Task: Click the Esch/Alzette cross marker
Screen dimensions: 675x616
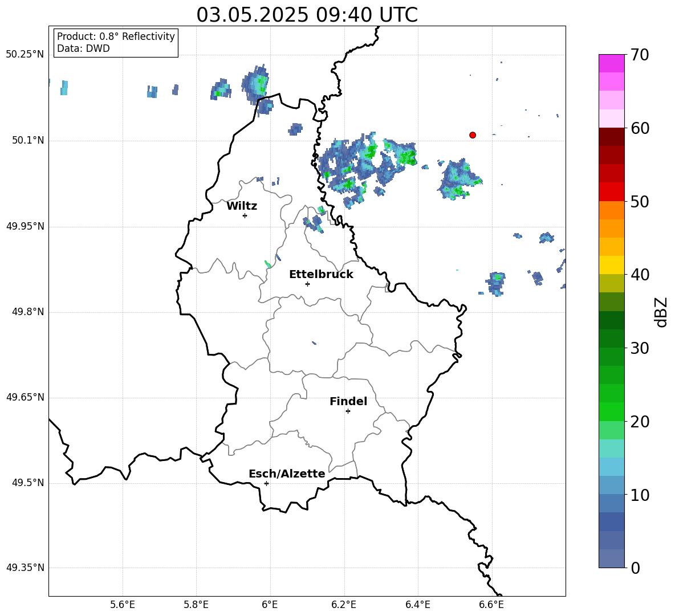Action: click(x=266, y=483)
